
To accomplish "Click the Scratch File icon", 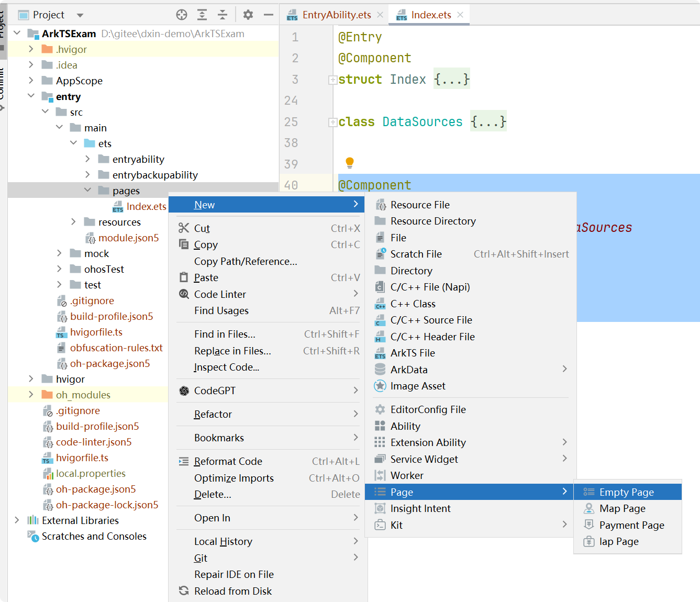I will [x=380, y=254].
